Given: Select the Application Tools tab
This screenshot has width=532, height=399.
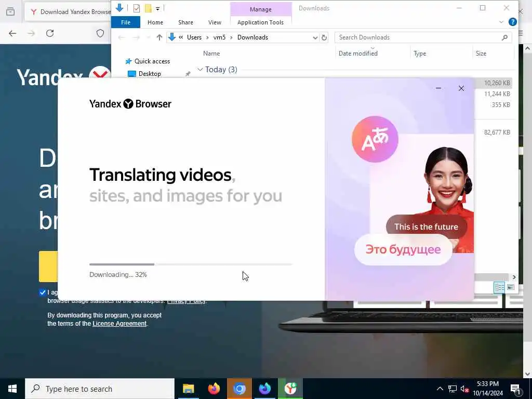Looking at the screenshot, I should pos(260,22).
